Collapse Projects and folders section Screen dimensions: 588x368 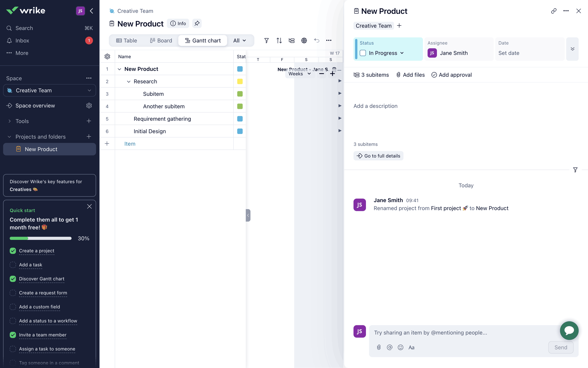(x=9, y=137)
